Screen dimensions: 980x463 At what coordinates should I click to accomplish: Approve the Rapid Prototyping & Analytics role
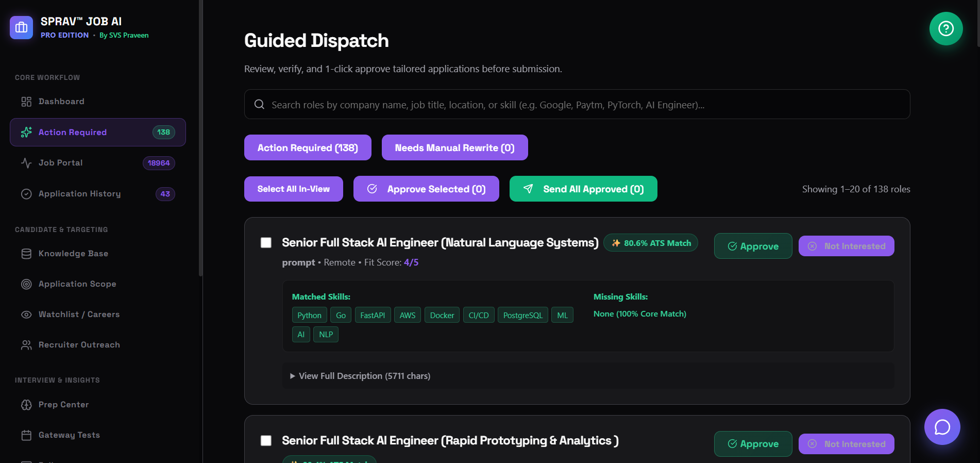coord(753,444)
